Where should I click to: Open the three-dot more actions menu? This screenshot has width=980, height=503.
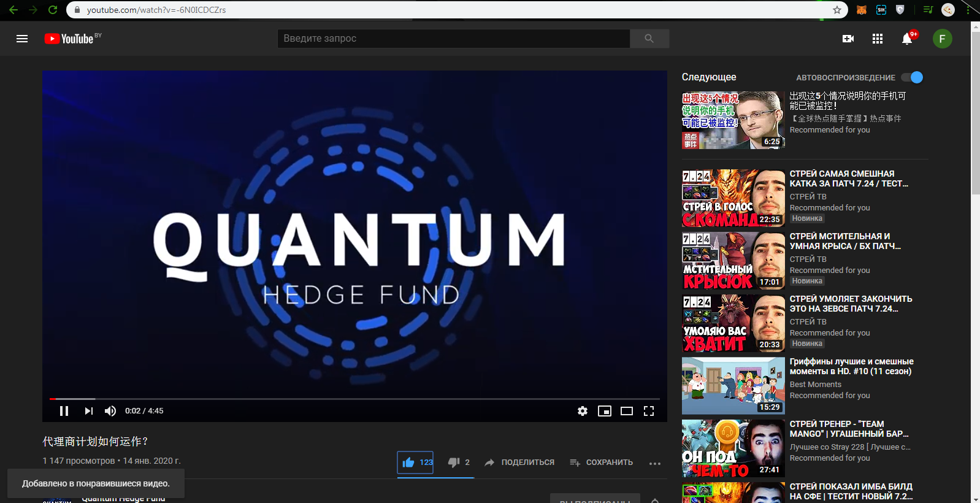[655, 463]
